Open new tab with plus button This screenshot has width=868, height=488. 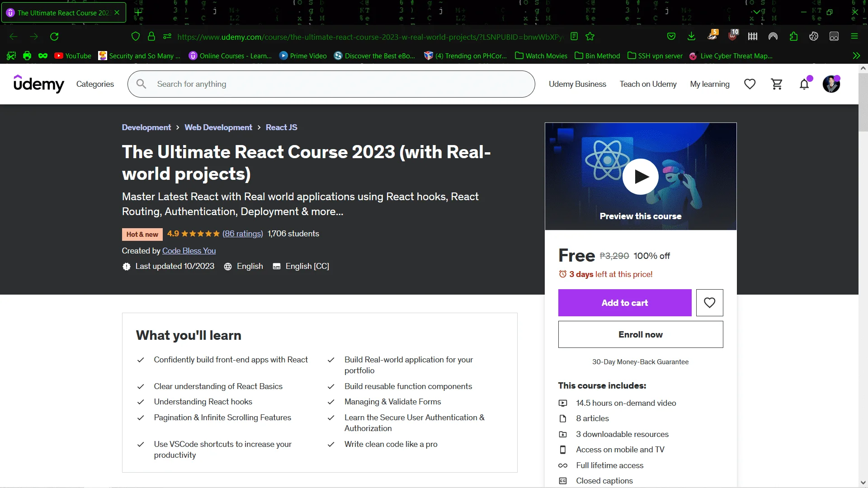point(138,13)
